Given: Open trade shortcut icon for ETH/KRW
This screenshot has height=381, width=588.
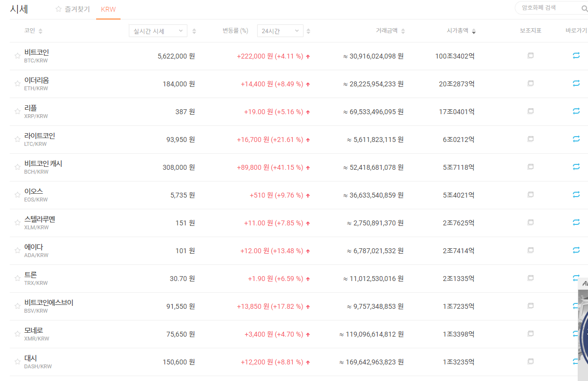Looking at the screenshot, I should point(576,83).
